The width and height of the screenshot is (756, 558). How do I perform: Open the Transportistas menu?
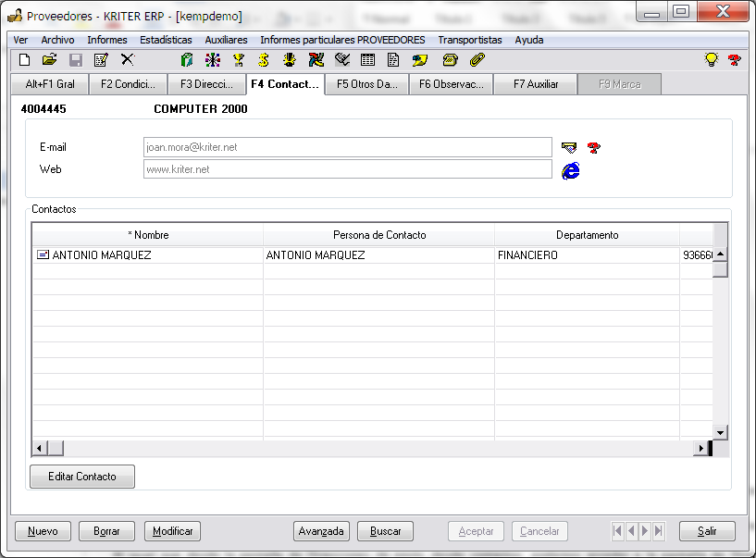coord(470,40)
